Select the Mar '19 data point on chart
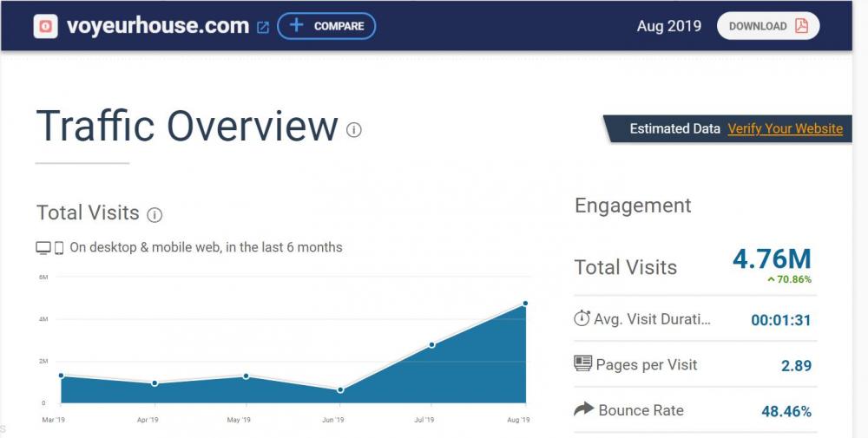The image size is (868, 438). pos(61,376)
